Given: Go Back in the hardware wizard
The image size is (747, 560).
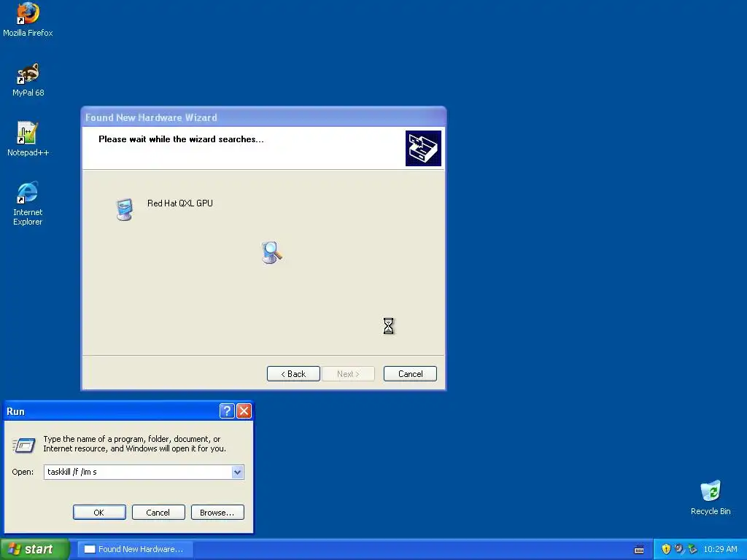Looking at the screenshot, I should click(293, 374).
